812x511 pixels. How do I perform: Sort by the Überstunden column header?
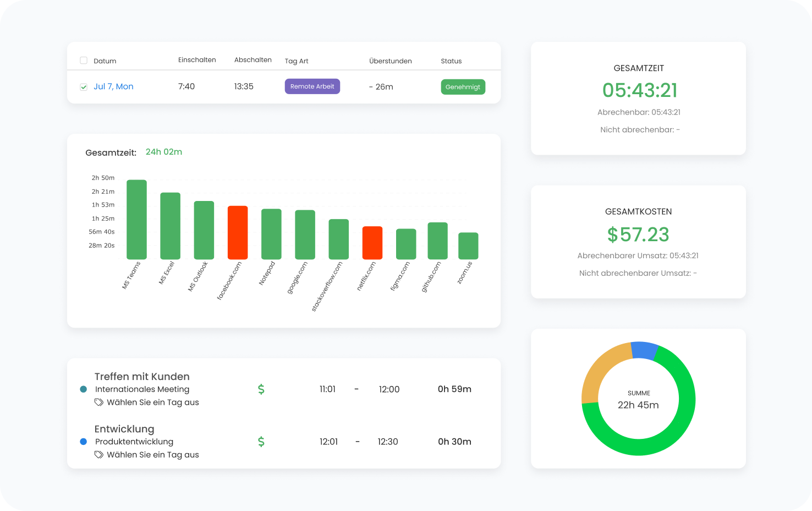(x=390, y=61)
